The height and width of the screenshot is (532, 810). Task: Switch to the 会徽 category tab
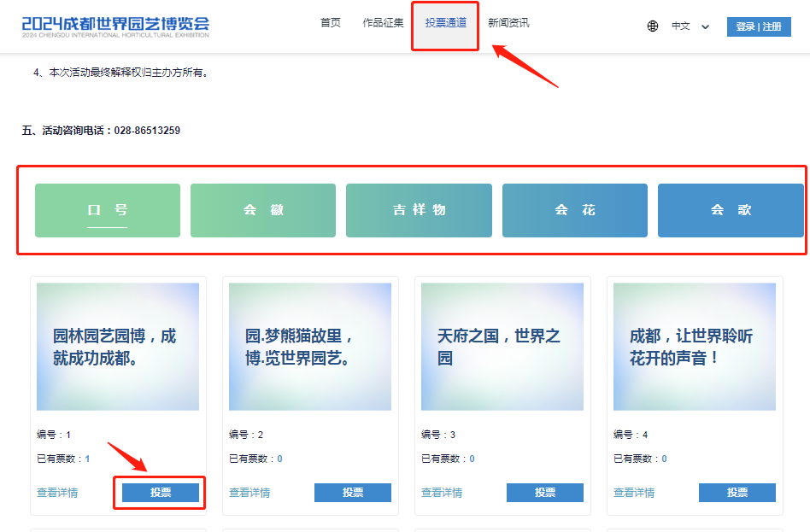(263, 210)
